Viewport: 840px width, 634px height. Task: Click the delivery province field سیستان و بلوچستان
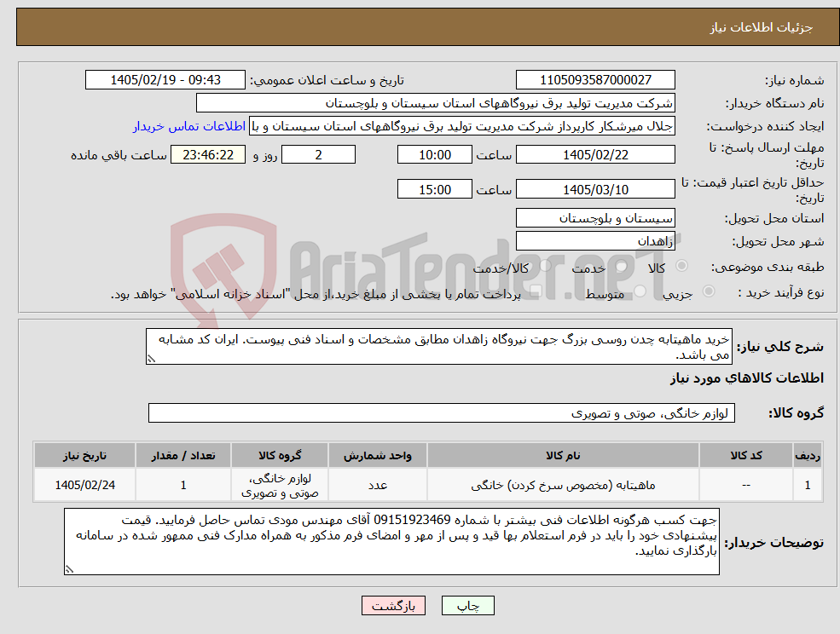(595, 218)
